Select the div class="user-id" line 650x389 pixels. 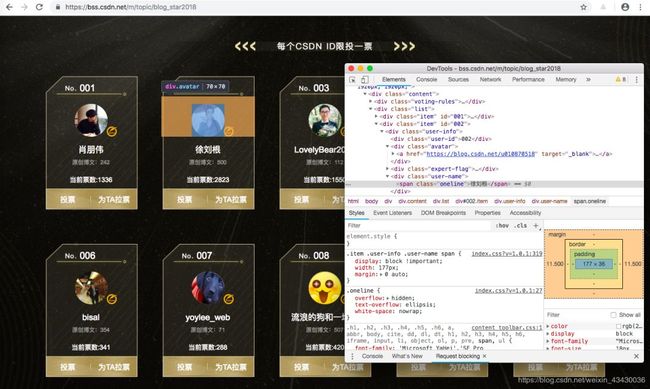pos(441,139)
